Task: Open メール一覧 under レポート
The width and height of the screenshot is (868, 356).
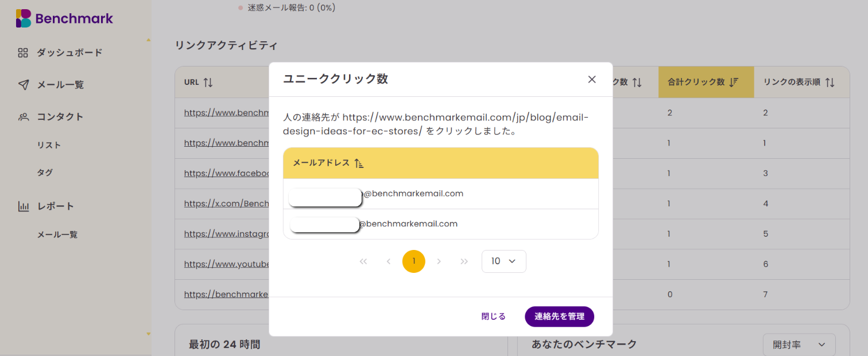Action: pyautogui.click(x=57, y=234)
